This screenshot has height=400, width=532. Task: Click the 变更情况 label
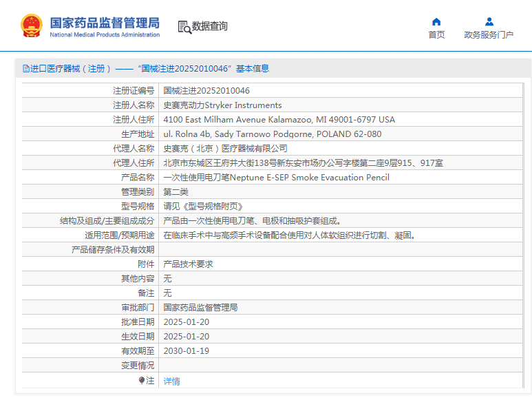click(138, 366)
